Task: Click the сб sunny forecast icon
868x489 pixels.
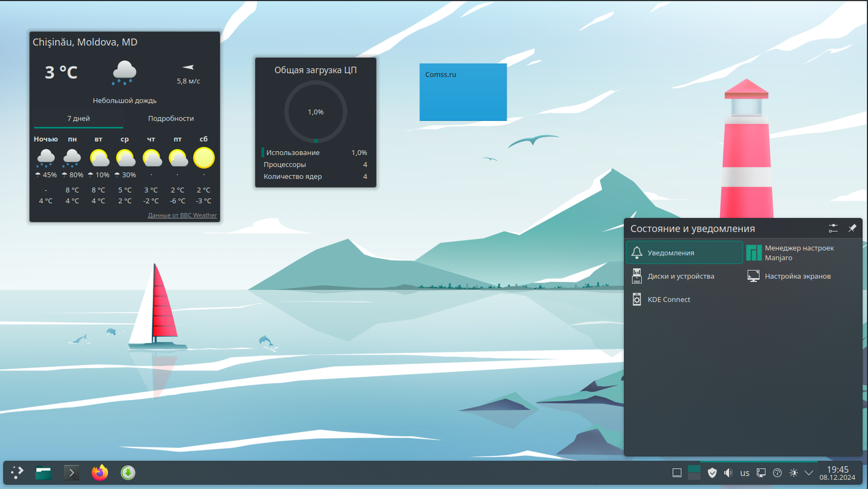Action: point(204,157)
